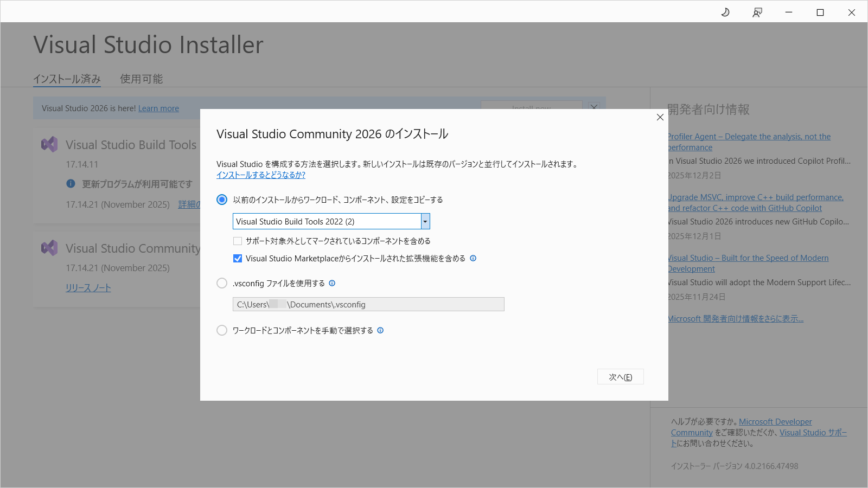
Task: Click info icon next to .vsconfig option
Action: pyautogui.click(x=332, y=283)
